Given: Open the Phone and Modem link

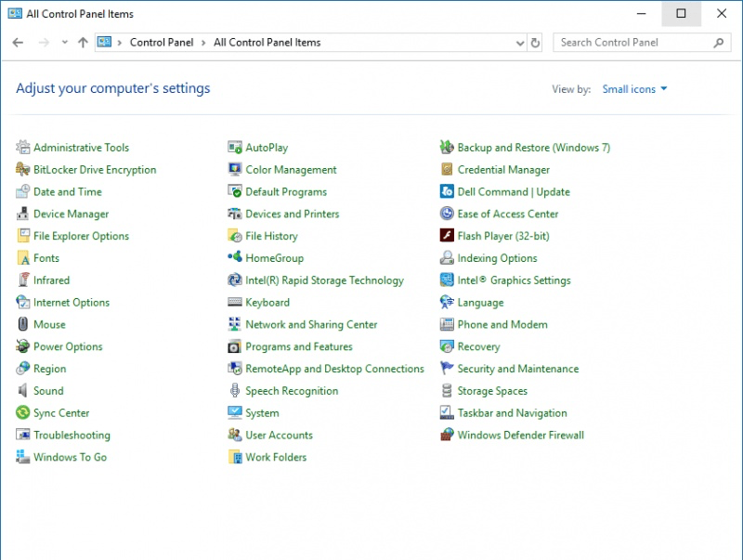Looking at the screenshot, I should click(502, 324).
